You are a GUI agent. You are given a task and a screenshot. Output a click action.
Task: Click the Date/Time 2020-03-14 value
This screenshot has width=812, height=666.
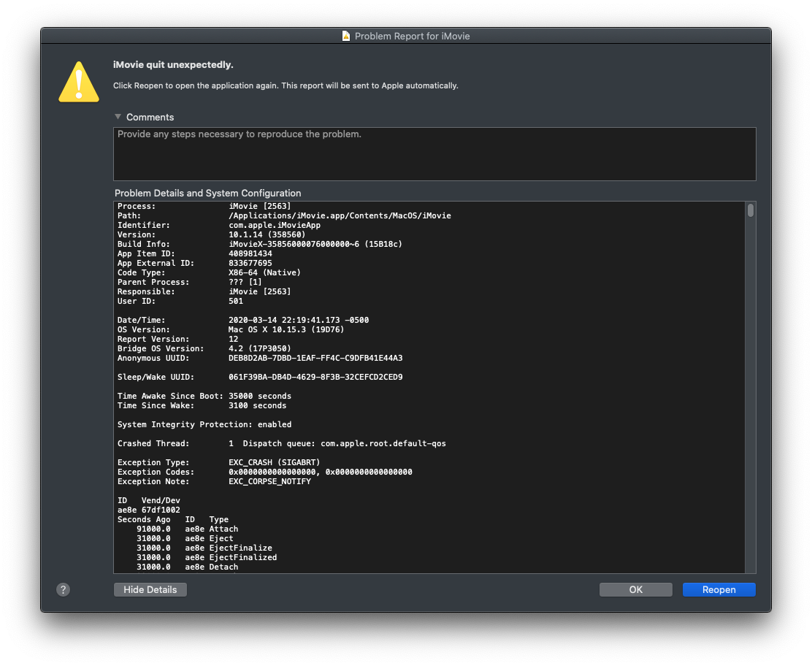299,320
